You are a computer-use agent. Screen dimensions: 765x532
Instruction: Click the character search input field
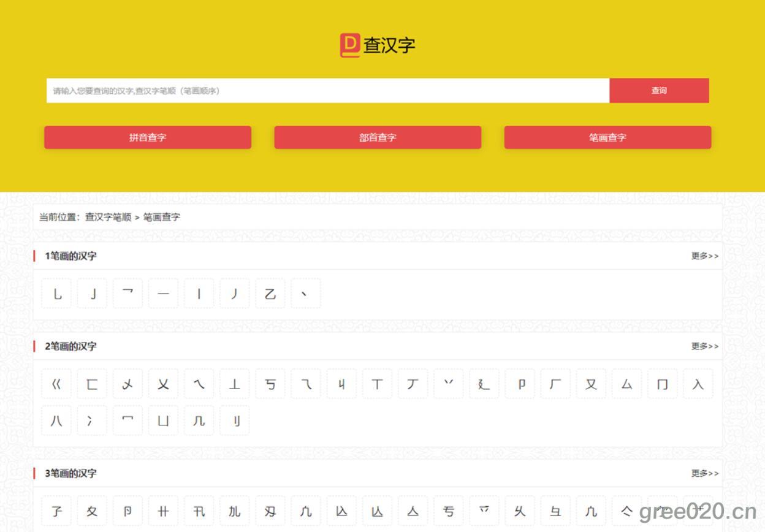click(327, 91)
